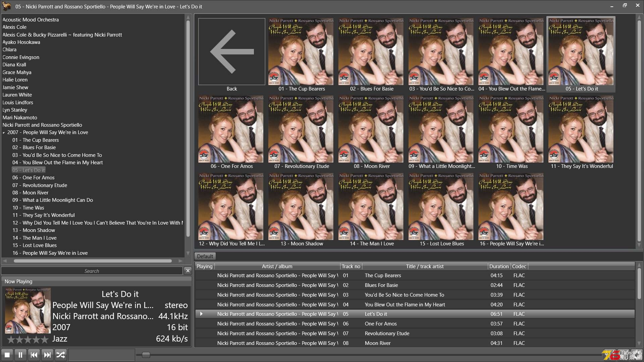
Task: Select the playing row 'Let's Do it'
Action: pyautogui.click(x=415, y=314)
